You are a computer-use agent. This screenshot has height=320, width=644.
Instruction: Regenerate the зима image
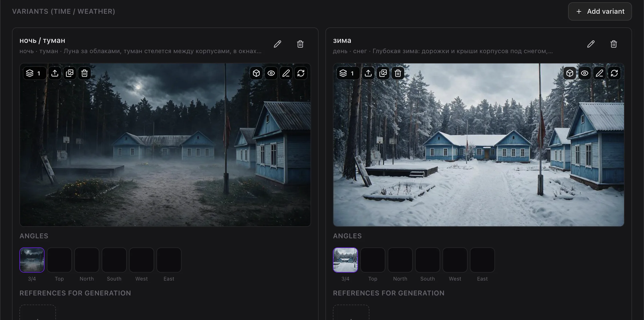tap(614, 73)
